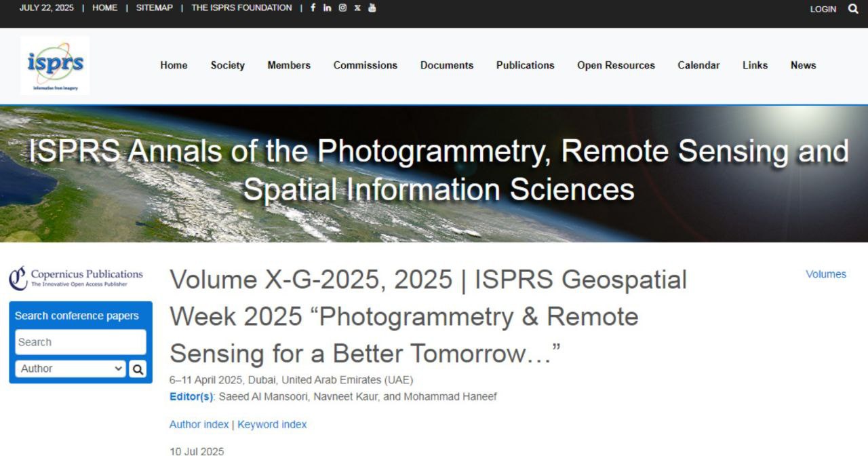Image resolution: width=868 pixels, height=456 pixels.
Task: Click the Volume X-G-2025 heading
Action: [x=428, y=317]
